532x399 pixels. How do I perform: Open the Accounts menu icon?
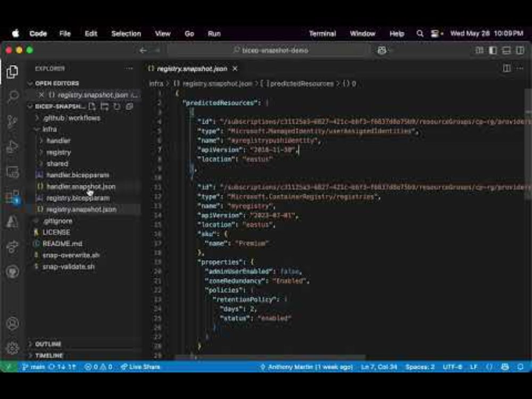click(x=12, y=323)
